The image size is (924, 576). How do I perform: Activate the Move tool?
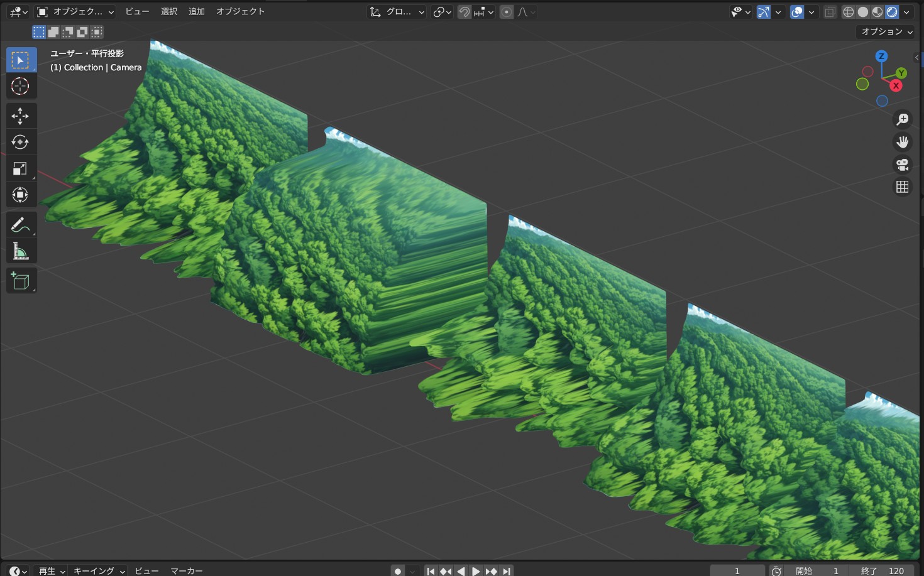20,116
